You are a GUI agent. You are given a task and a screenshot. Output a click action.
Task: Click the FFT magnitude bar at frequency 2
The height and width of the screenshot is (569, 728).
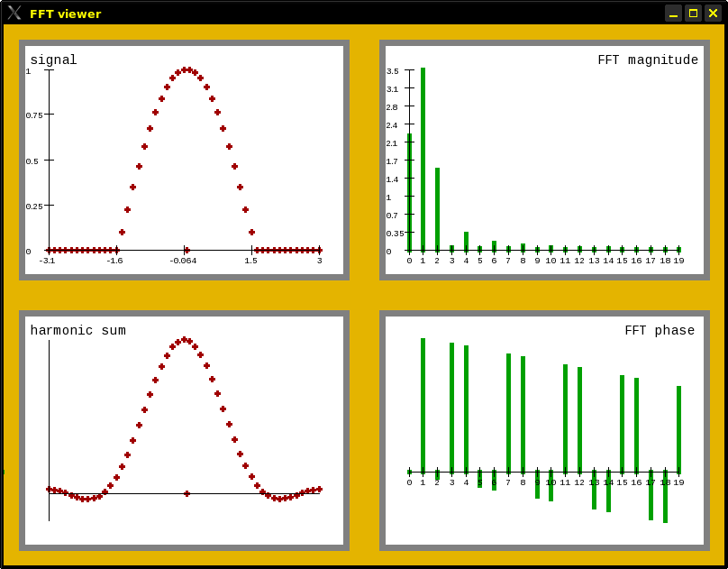(437, 209)
